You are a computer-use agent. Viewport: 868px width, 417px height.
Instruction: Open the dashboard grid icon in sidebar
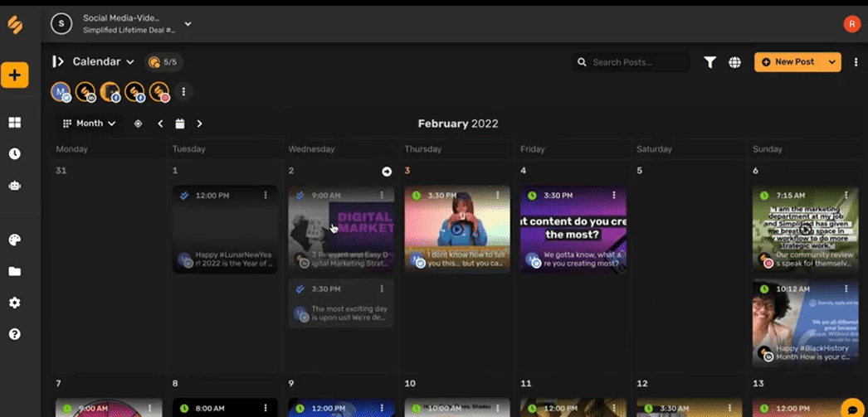pyautogui.click(x=14, y=123)
